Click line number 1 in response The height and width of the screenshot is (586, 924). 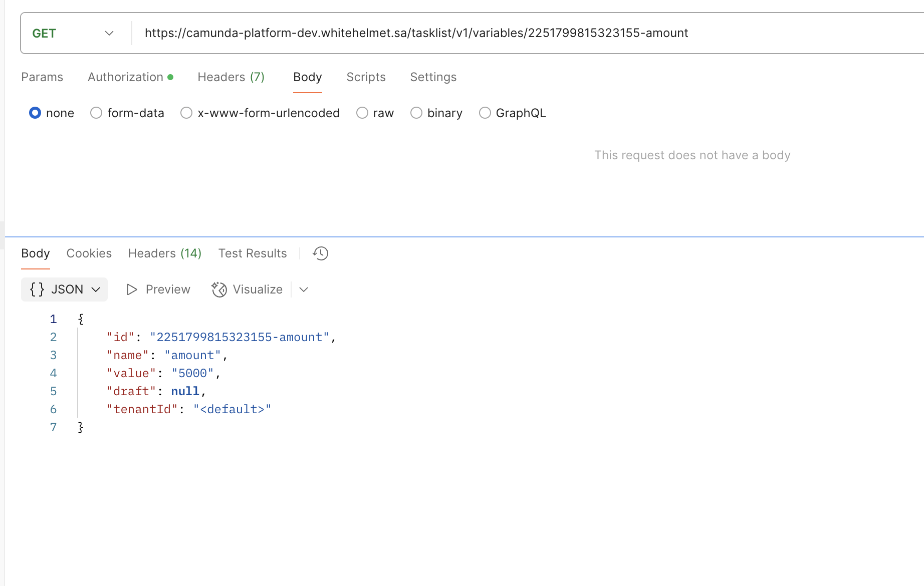coord(54,319)
